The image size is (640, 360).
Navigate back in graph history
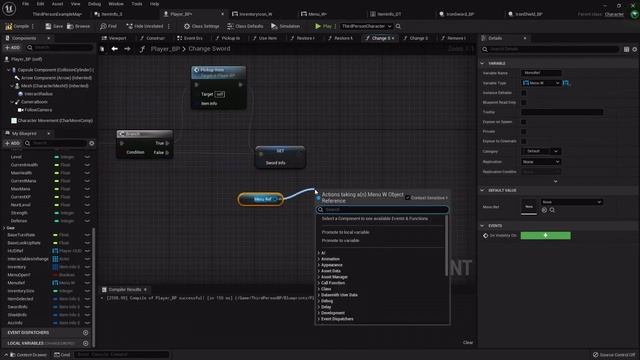[115, 49]
